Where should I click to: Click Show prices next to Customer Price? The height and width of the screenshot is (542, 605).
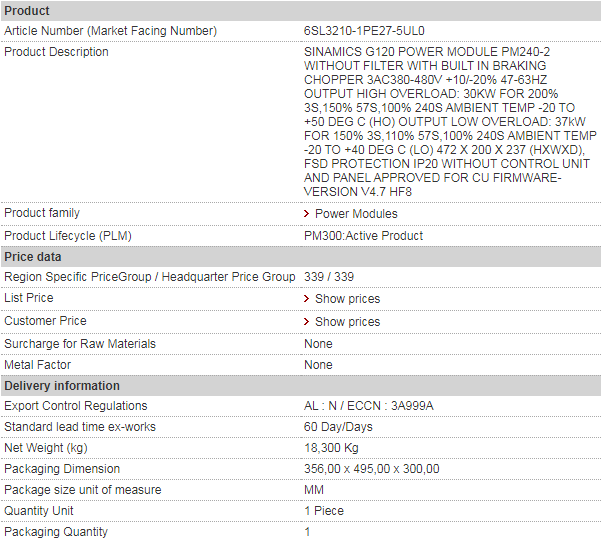tap(347, 321)
